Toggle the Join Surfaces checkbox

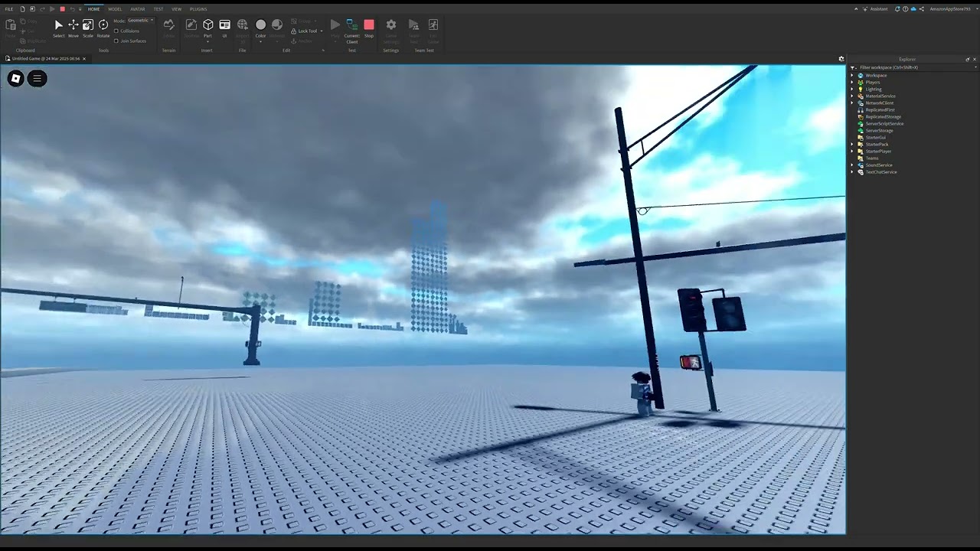[116, 41]
